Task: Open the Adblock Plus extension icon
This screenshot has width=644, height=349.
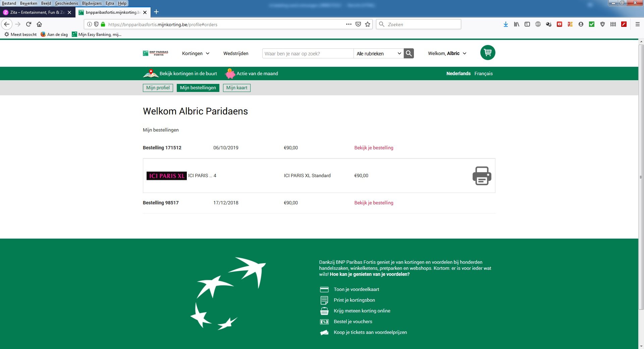Action: (x=538, y=24)
